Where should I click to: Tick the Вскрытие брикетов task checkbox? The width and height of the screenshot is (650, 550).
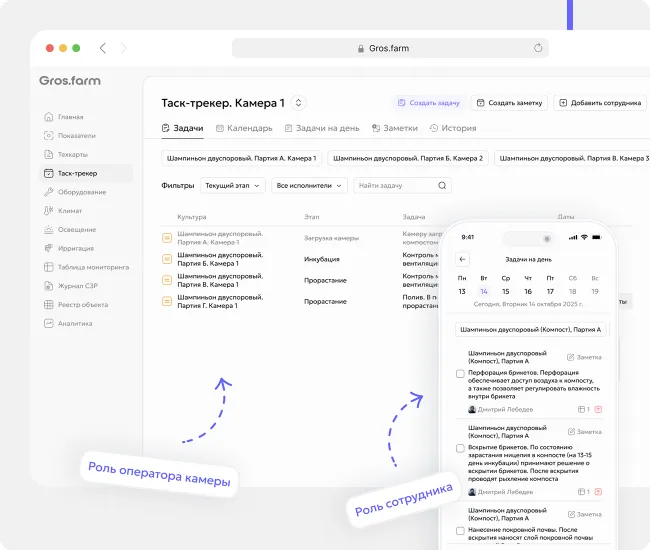pyautogui.click(x=460, y=449)
